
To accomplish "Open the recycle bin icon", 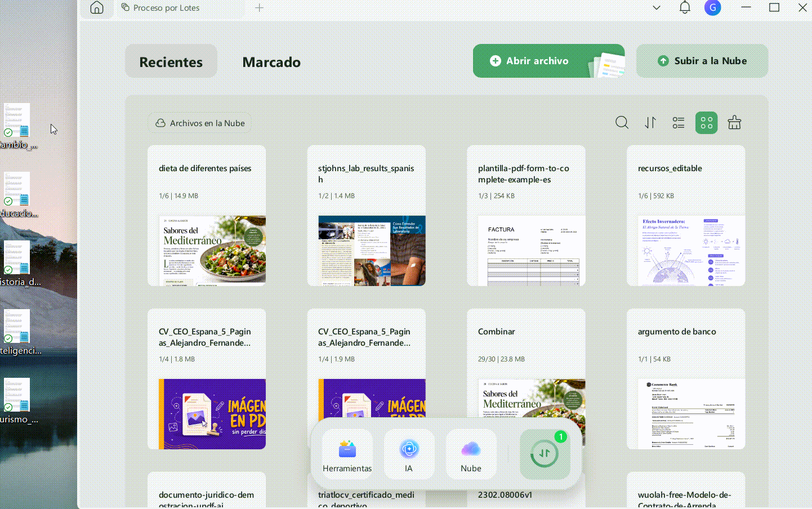I will [x=734, y=123].
